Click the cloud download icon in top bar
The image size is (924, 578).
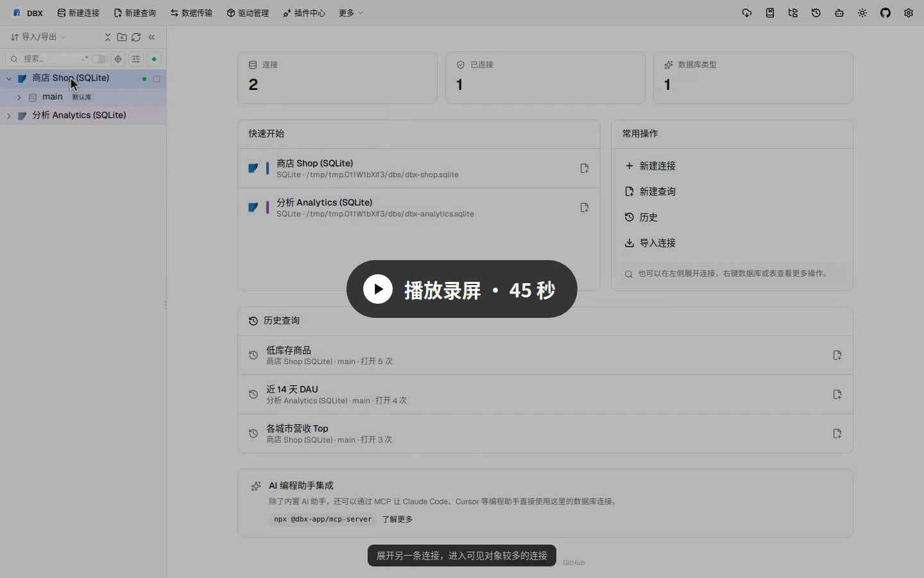pos(747,13)
